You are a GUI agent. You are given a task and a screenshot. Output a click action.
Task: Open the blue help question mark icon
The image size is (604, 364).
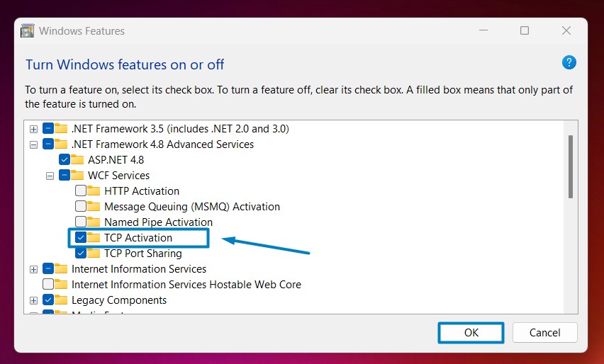coord(569,62)
